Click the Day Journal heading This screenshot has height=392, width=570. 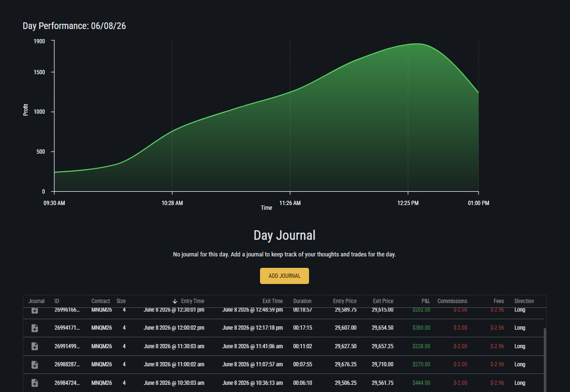284,235
